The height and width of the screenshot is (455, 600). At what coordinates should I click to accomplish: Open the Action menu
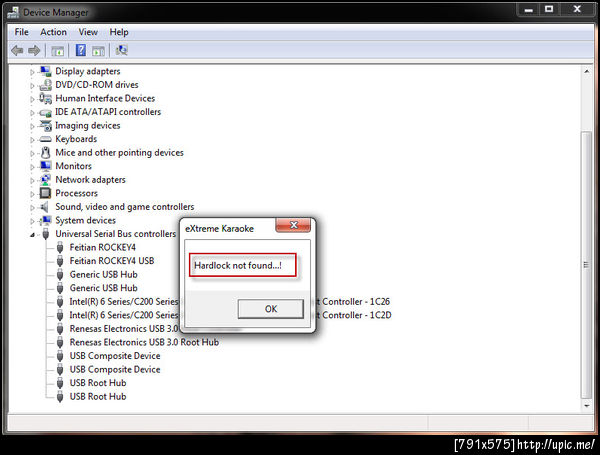point(54,32)
